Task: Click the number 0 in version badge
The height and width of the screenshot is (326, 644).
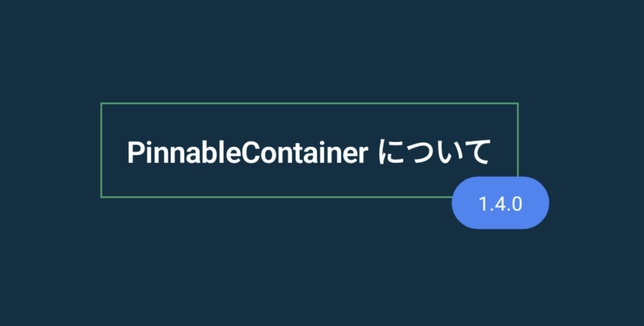Action: 516,204
